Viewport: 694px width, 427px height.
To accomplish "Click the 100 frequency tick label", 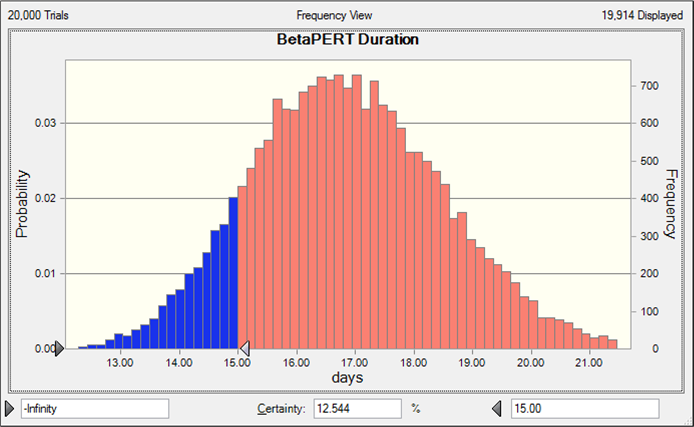I will coord(649,312).
